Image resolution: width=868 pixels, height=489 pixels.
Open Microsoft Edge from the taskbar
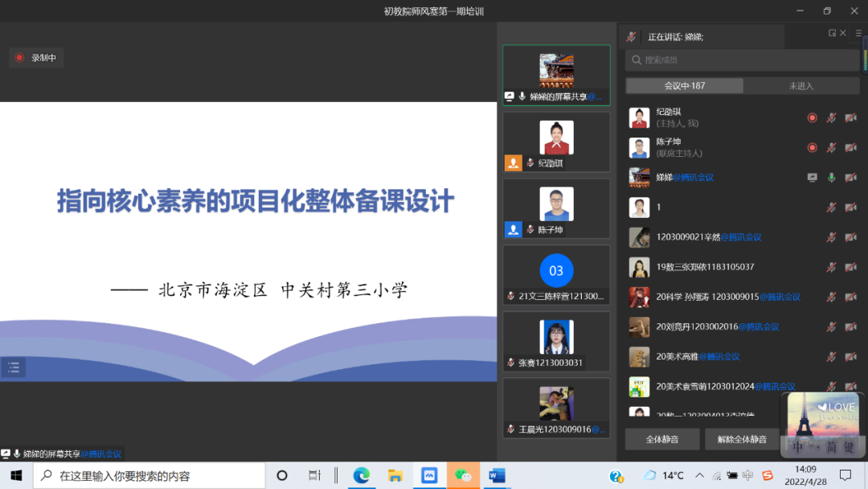[362, 475]
